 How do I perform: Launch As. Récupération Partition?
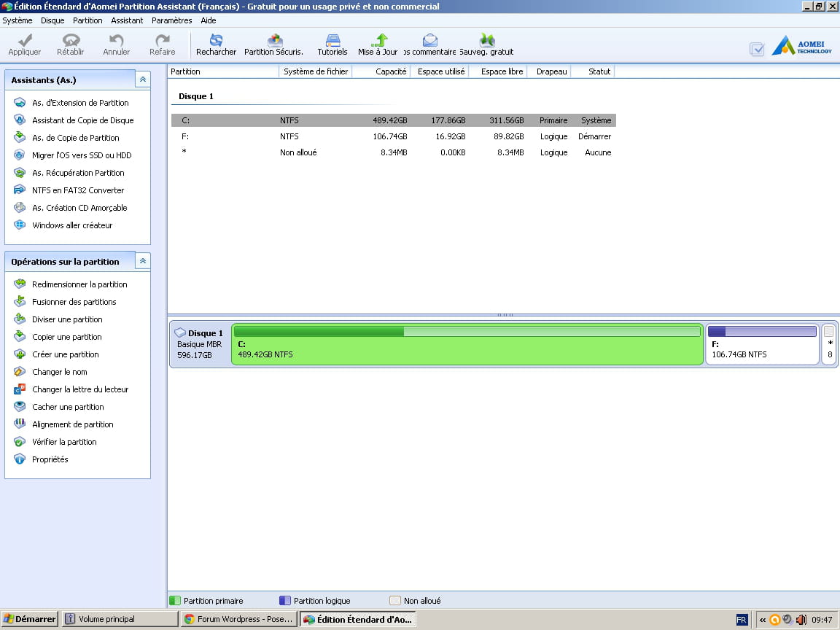(x=78, y=173)
